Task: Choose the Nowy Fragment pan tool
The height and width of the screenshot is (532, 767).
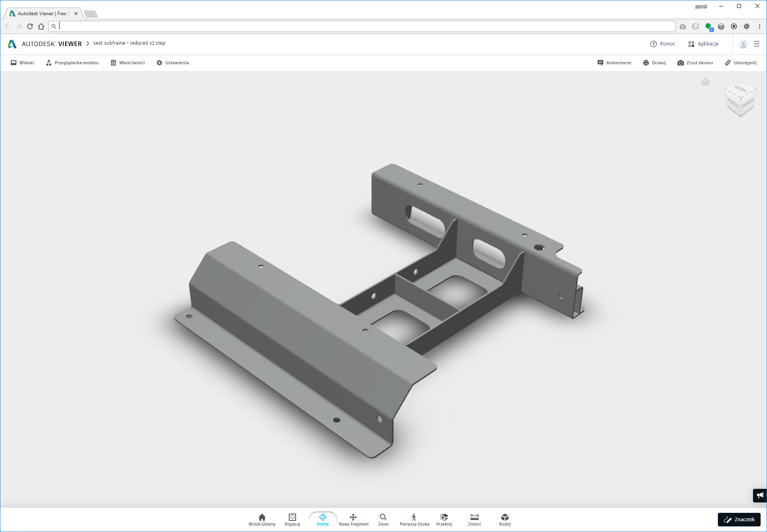Action: tap(353, 519)
